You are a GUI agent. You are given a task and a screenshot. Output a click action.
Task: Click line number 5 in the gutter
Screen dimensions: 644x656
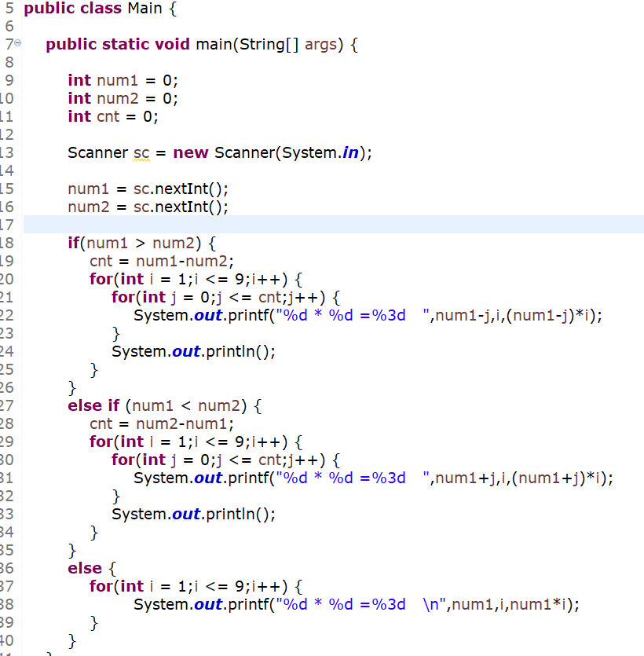pyautogui.click(x=9, y=9)
